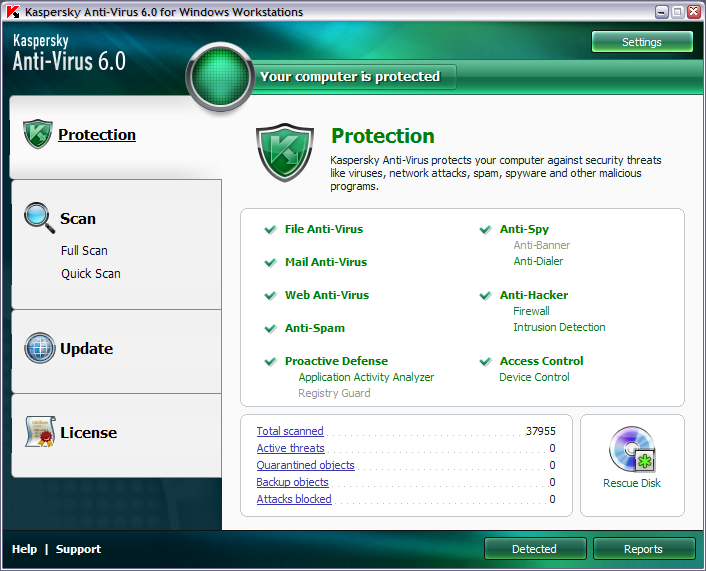Open the Update section

coord(86,349)
